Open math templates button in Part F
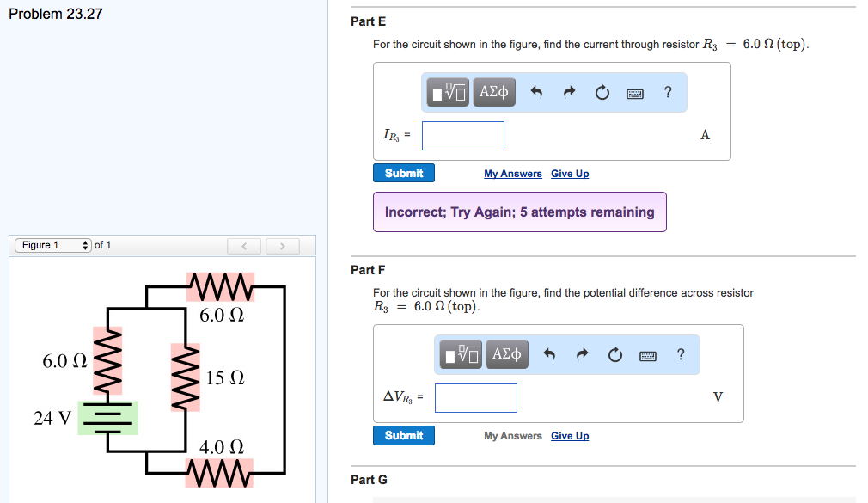 coord(461,354)
